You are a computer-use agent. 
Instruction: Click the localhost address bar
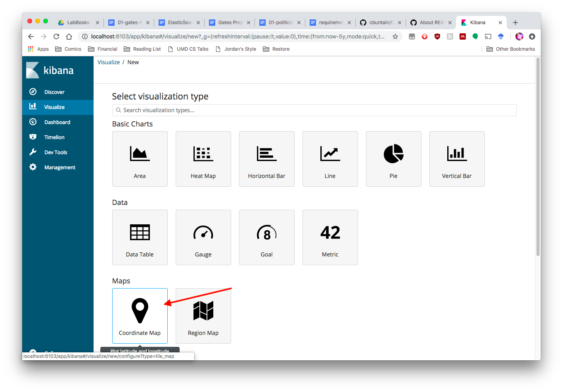pyautogui.click(x=237, y=36)
